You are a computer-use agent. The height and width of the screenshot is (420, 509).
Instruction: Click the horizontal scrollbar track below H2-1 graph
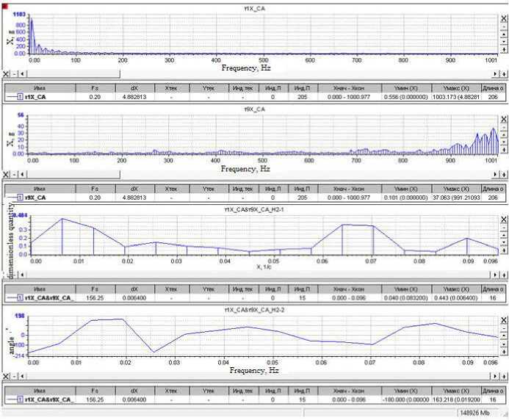pos(259,275)
